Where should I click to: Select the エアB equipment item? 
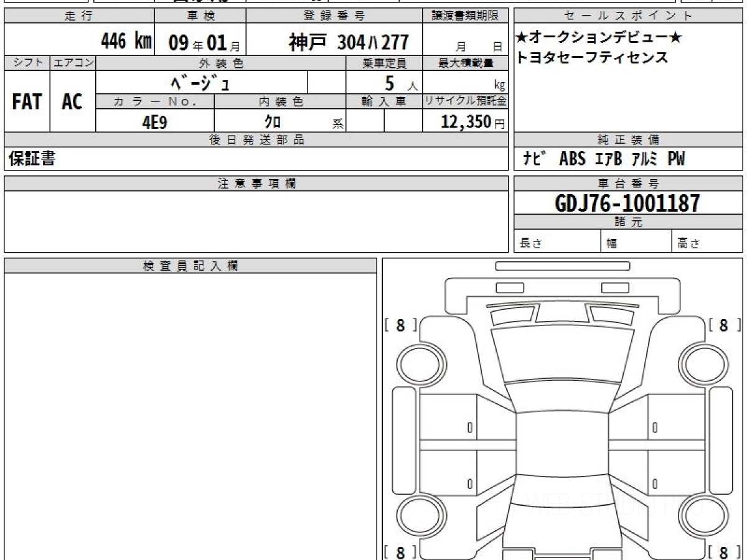coord(608,159)
